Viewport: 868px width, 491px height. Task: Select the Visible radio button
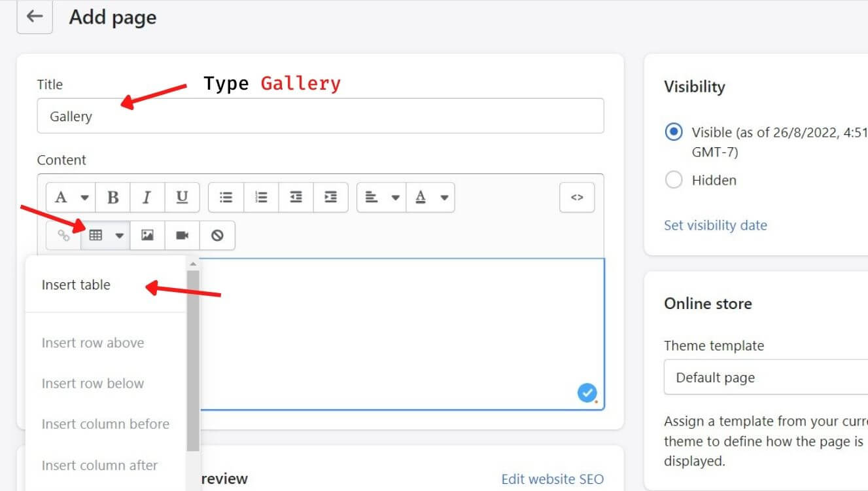pos(674,132)
